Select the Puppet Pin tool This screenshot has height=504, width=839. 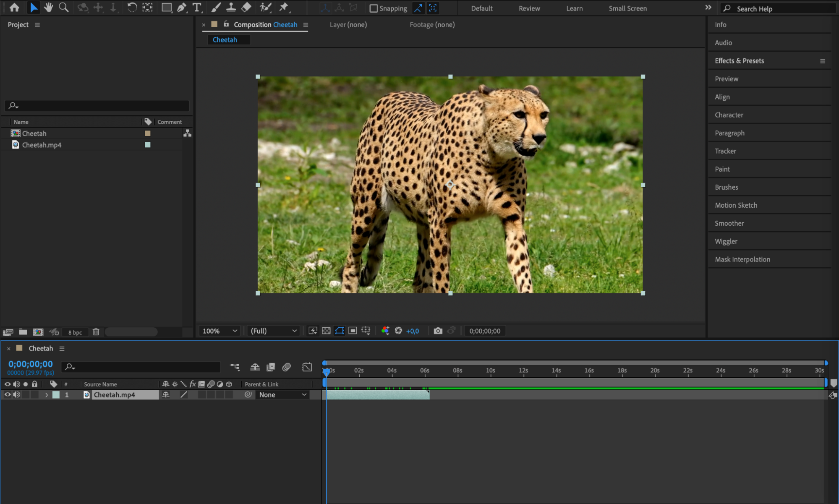click(284, 7)
